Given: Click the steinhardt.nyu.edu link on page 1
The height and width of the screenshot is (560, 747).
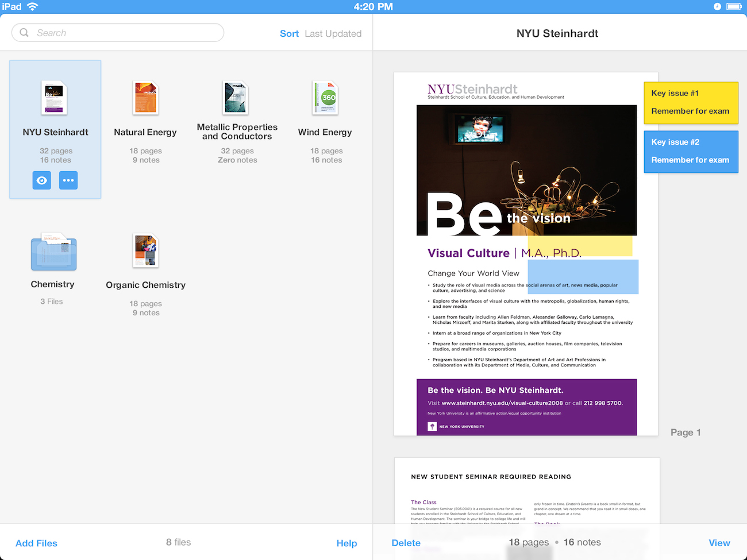Looking at the screenshot, I should (502, 403).
